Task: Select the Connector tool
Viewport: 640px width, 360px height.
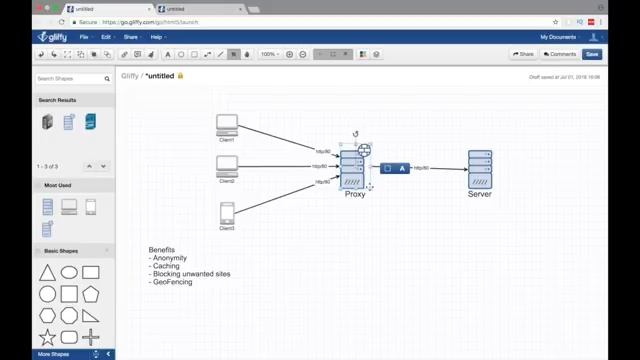Action: point(207,54)
